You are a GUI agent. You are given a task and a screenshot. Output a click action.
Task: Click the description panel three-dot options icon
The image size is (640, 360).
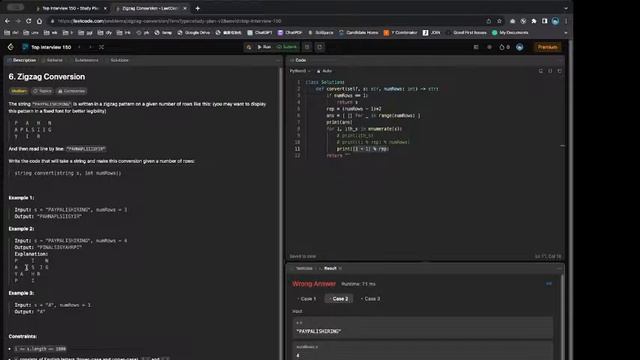coord(278,60)
